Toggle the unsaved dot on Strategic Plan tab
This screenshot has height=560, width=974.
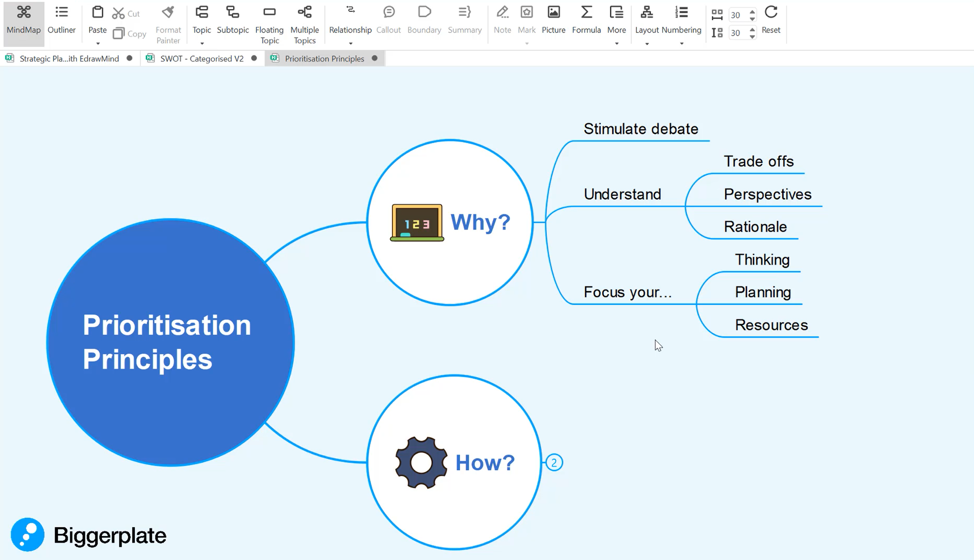[x=129, y=58]
